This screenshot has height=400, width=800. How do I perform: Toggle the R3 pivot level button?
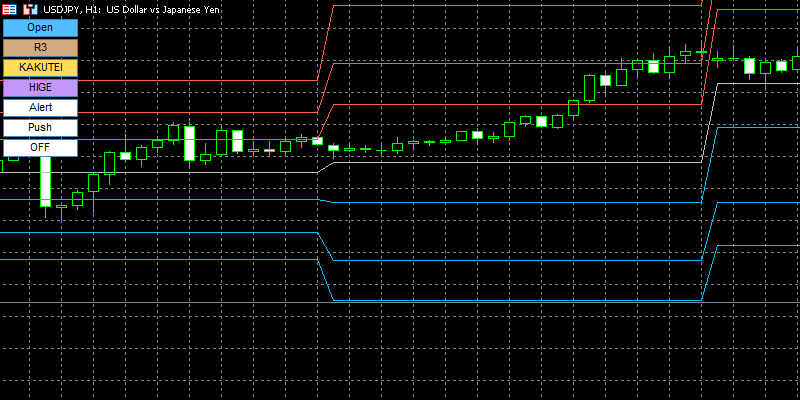click(x=40, y=47)
